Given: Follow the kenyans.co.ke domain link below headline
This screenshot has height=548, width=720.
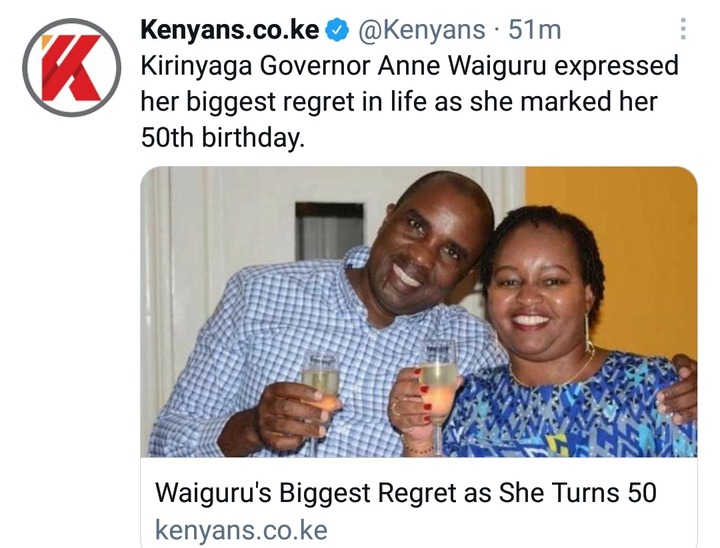Looking at the screenshot, I should click(x=241, y=530).
